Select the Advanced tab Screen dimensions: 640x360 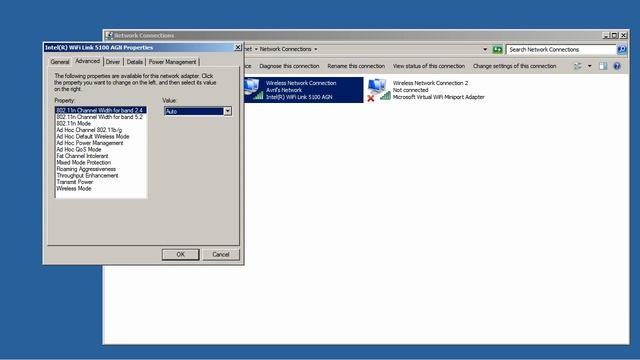(x=87, y=61)
